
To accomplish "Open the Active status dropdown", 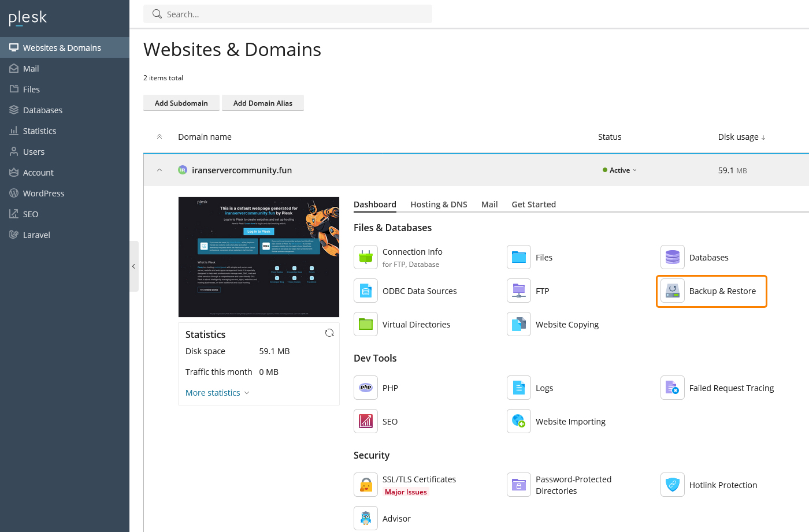I will pos(620,170).
